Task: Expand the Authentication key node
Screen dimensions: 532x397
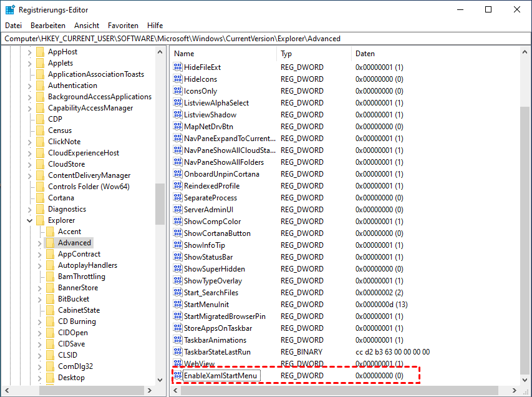Action: pyautogui.click(x=29, y=86)
